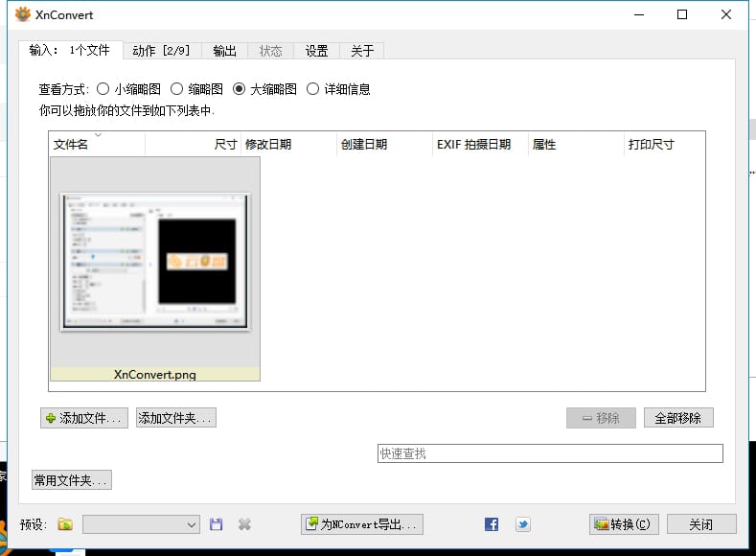Open the 状态 tab

point(270,51)
